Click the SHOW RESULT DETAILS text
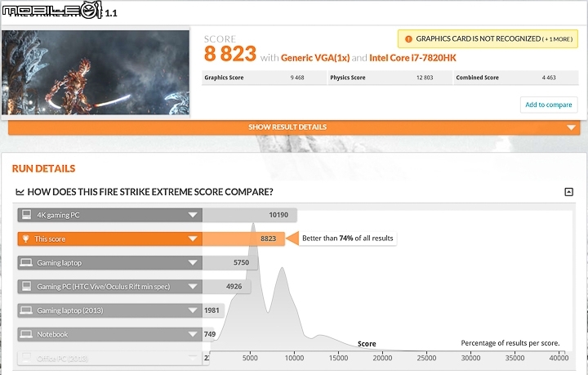The width and height of the screenshot is (588, 375). tap(287, 127)
